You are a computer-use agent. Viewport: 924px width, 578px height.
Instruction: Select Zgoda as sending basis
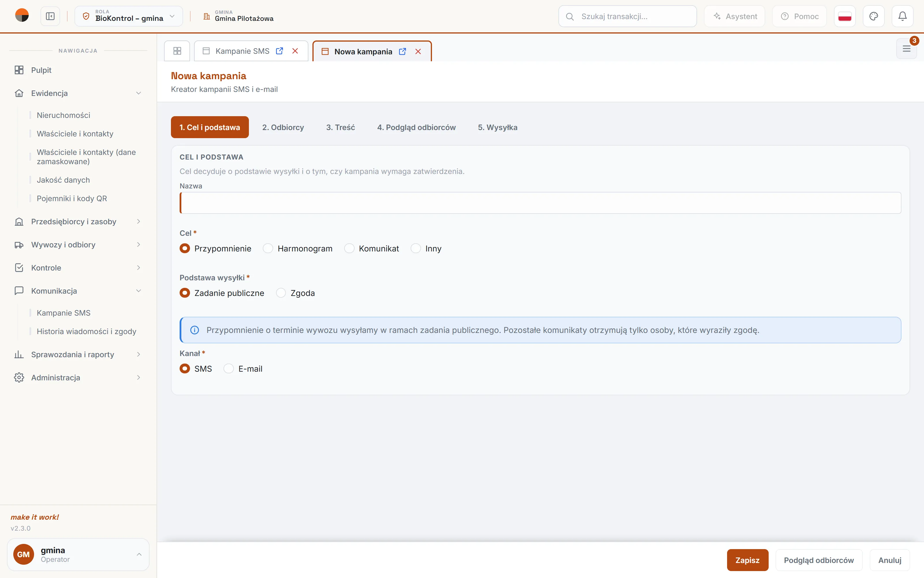(x=281, y=293)
